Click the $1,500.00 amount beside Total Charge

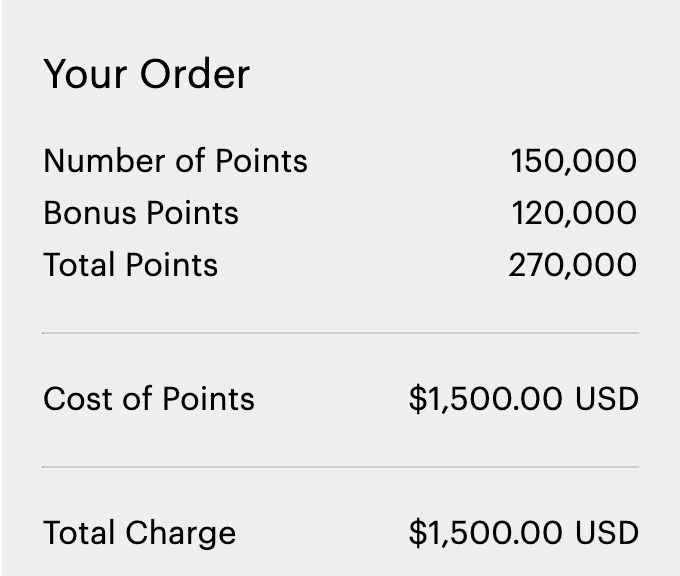(486, 533)
